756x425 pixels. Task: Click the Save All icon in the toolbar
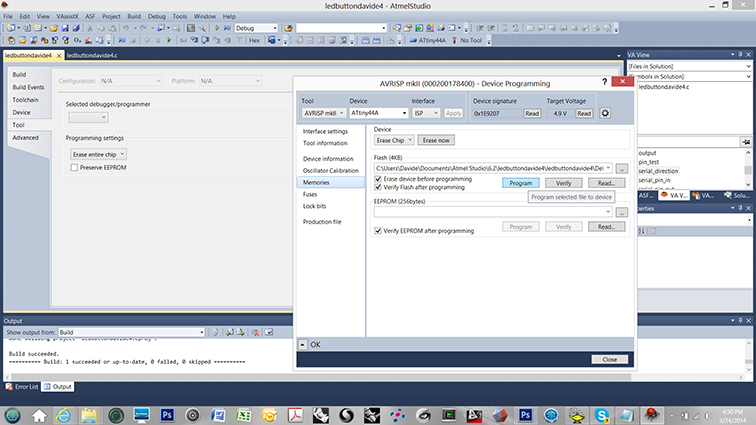point(76,28)
